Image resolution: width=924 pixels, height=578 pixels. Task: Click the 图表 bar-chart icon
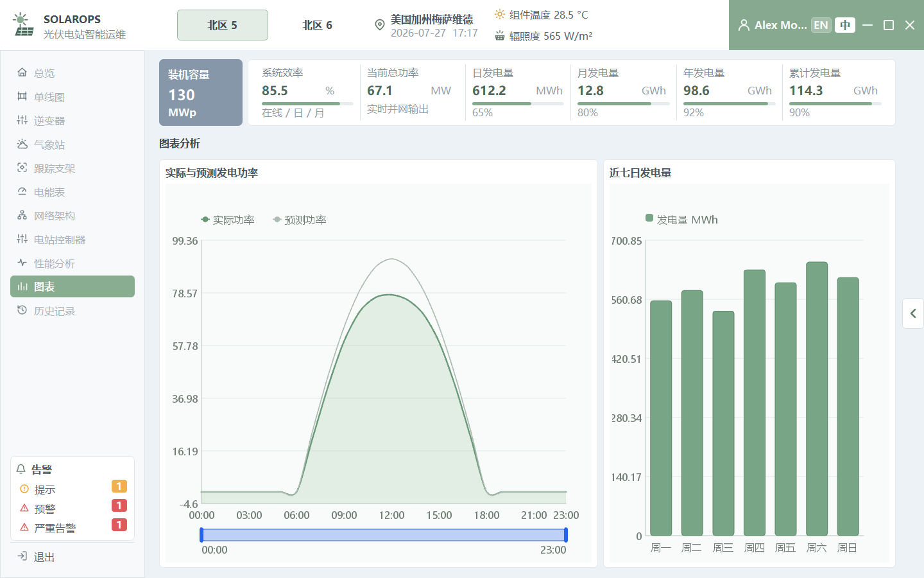click(x=22, y=286)
